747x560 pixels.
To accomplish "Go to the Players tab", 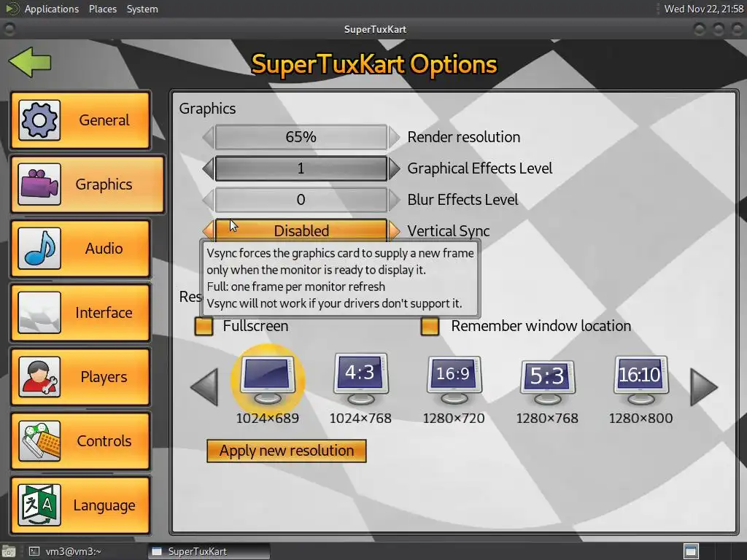I will coord(80,377).
